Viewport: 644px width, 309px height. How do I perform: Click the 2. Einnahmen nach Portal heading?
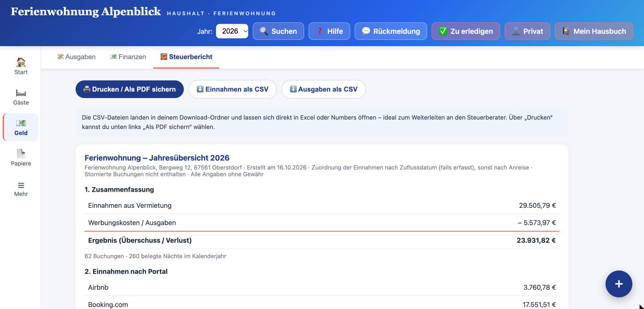coord(126,271)
